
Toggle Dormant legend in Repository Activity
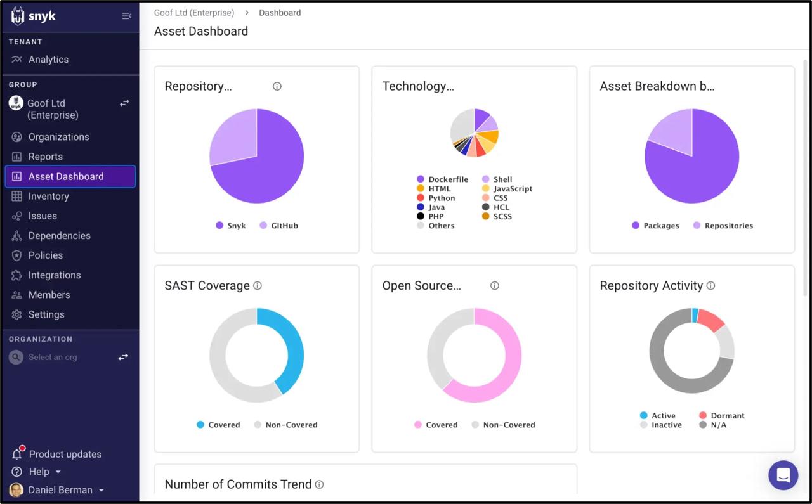[x=722, y=415]
